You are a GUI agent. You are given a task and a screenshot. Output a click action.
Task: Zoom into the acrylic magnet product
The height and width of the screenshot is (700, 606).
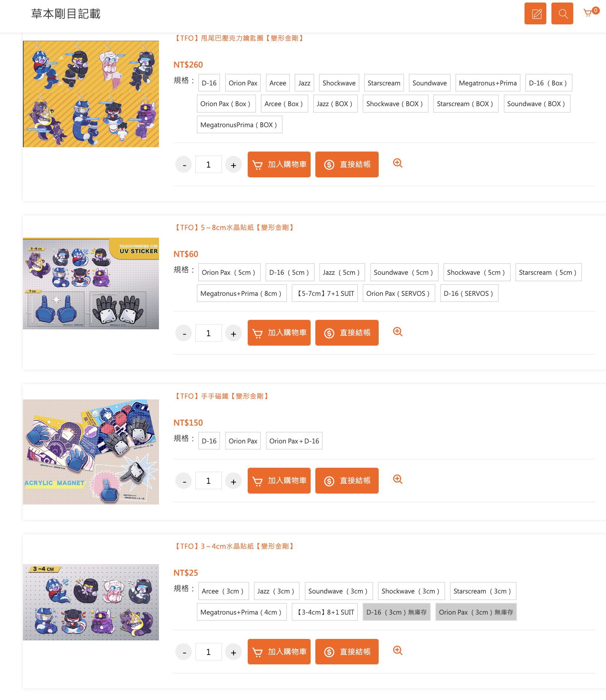398,479
